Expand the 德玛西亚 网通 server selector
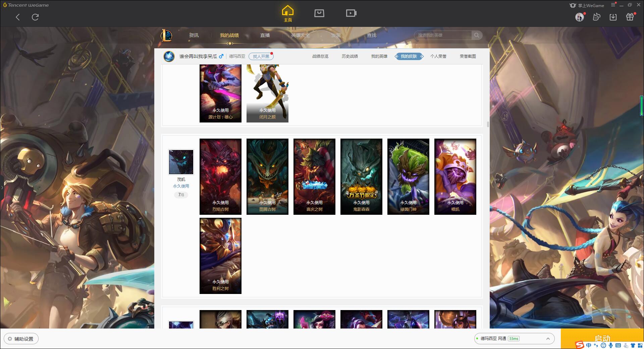This screenshot has height=349, width=644. [x=514, y=339]
